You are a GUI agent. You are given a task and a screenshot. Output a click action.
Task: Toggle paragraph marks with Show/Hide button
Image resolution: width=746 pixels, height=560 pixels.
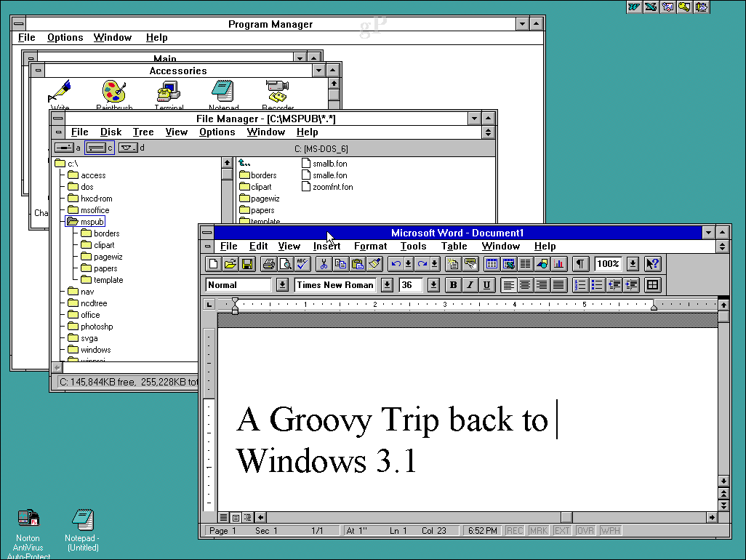point(579,263)
